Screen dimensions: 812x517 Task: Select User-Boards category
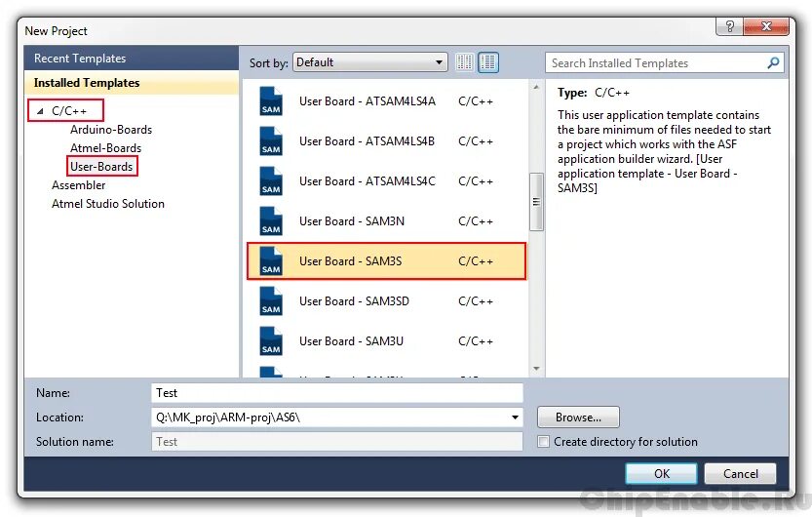101,166
